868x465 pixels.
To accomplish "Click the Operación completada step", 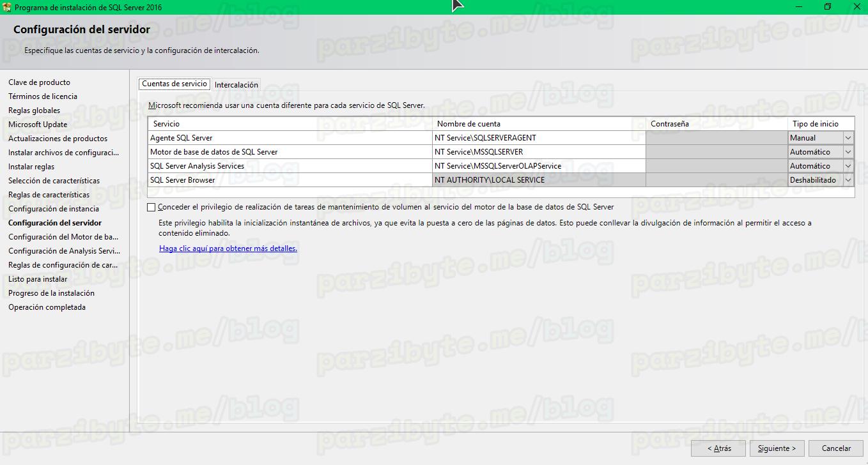I will click(x=47, y=307).
